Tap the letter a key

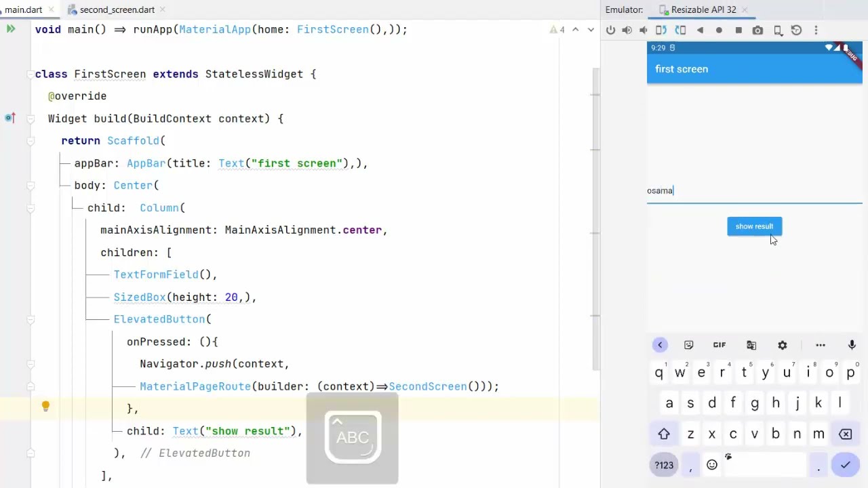click(x=669, y=403)
